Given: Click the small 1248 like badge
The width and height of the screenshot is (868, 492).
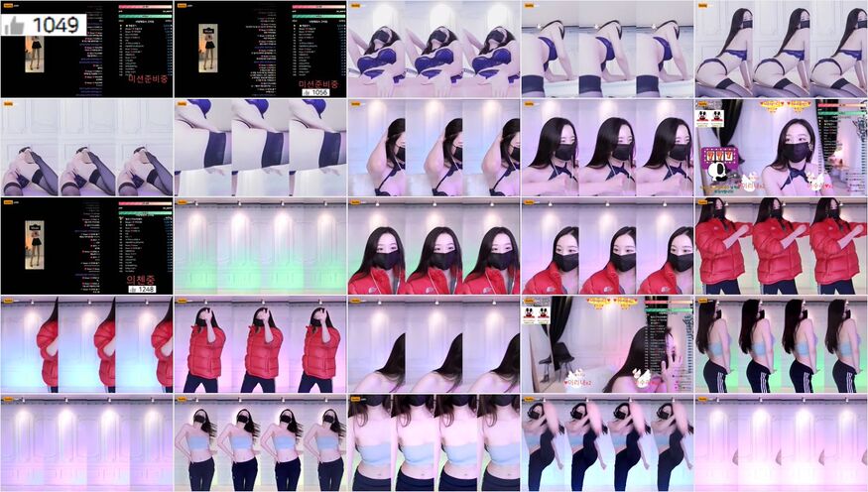Looking at the screenshot, I should [x=142, y=289].
